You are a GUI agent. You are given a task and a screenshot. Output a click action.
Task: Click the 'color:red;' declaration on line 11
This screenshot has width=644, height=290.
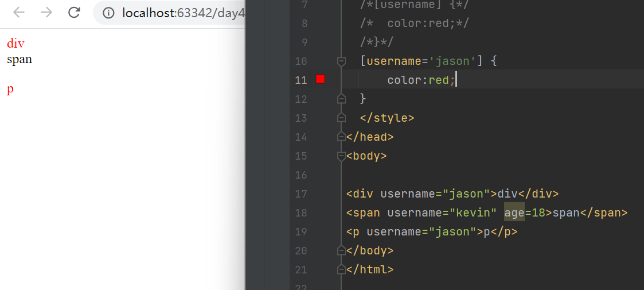[x=421, y=80]
